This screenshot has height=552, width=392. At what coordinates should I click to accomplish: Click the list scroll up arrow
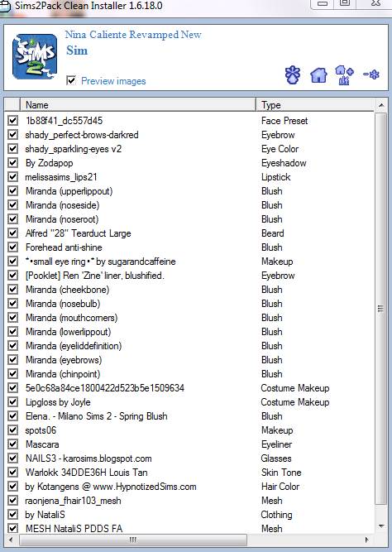pyautogui.click(x=380, y=105)
